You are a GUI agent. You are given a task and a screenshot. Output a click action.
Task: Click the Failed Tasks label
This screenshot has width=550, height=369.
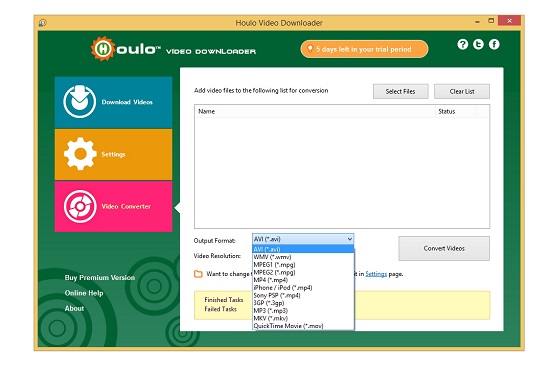coord(221,309)
